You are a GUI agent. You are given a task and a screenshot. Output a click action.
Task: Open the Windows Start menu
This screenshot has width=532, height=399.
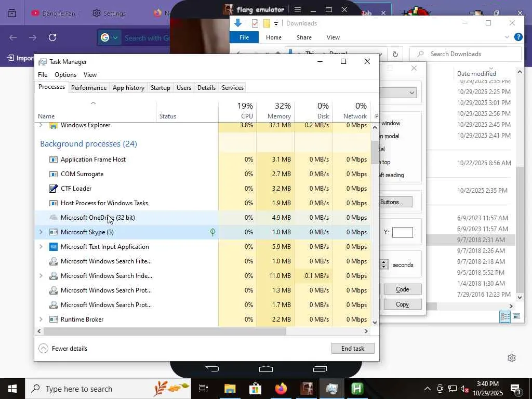12,389
